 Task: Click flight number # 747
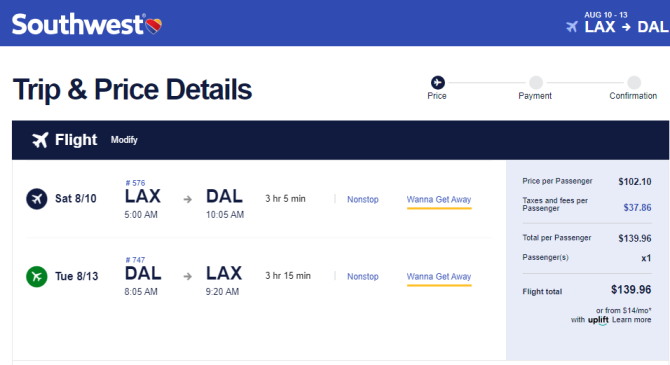point(135,260)
